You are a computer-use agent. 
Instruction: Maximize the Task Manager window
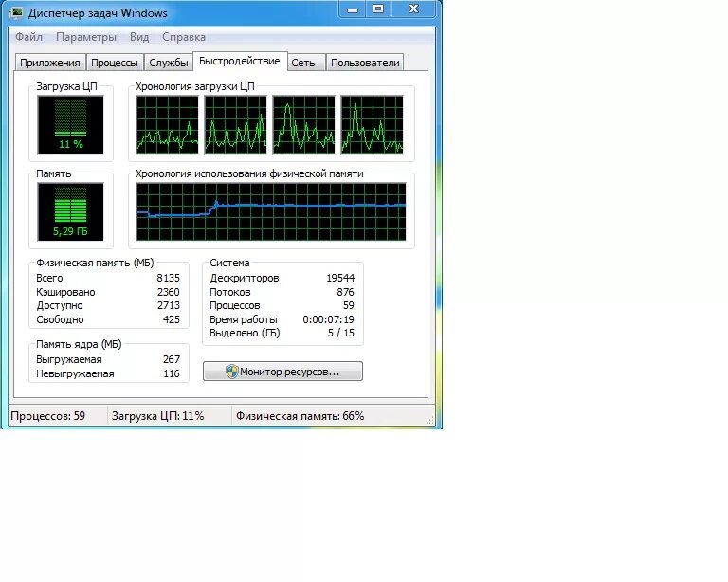coord(378,9)
